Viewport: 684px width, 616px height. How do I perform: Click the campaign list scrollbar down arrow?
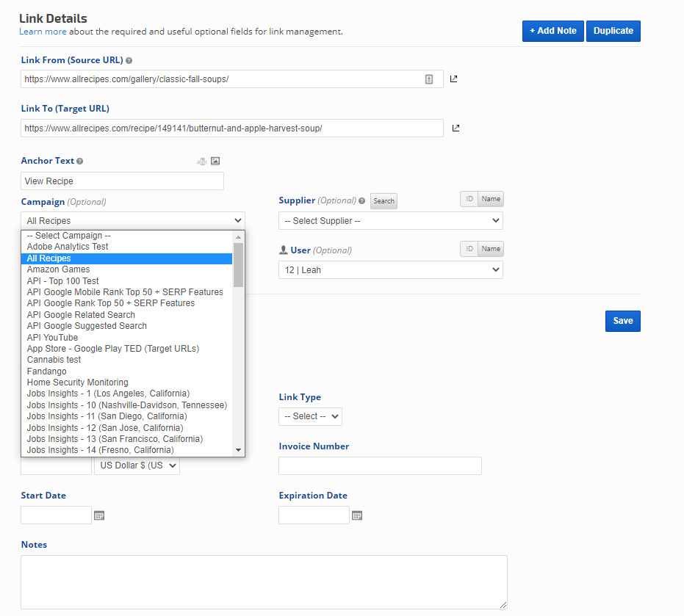238,450
